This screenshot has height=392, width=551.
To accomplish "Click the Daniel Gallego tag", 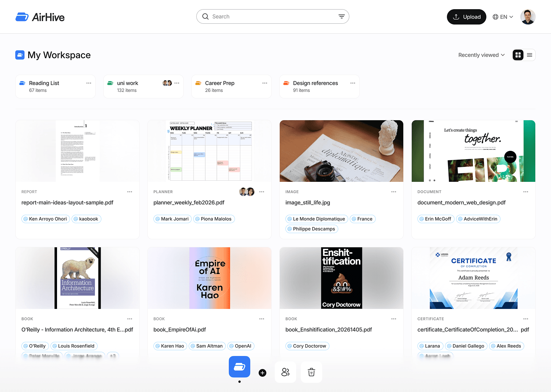I will [x=466, y=346].
